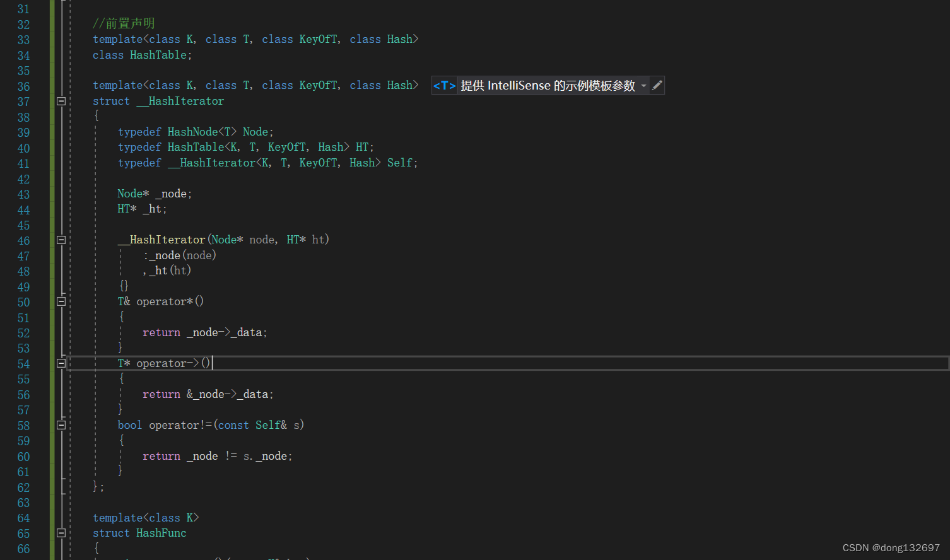
Task: Click the <T> template IntelliSense icon
Action: click(x=444, y=86)
